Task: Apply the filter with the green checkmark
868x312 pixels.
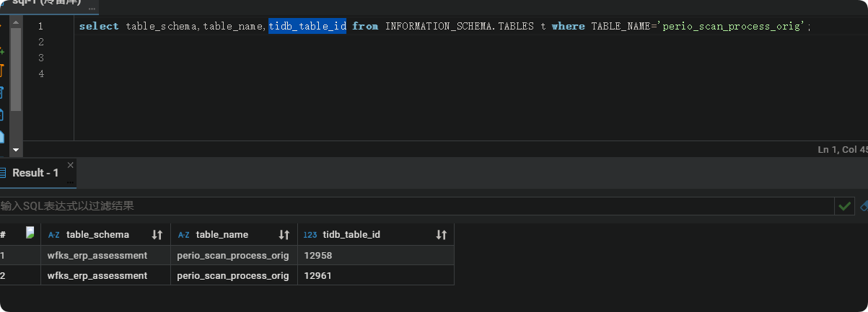Action: coord(843,206)
